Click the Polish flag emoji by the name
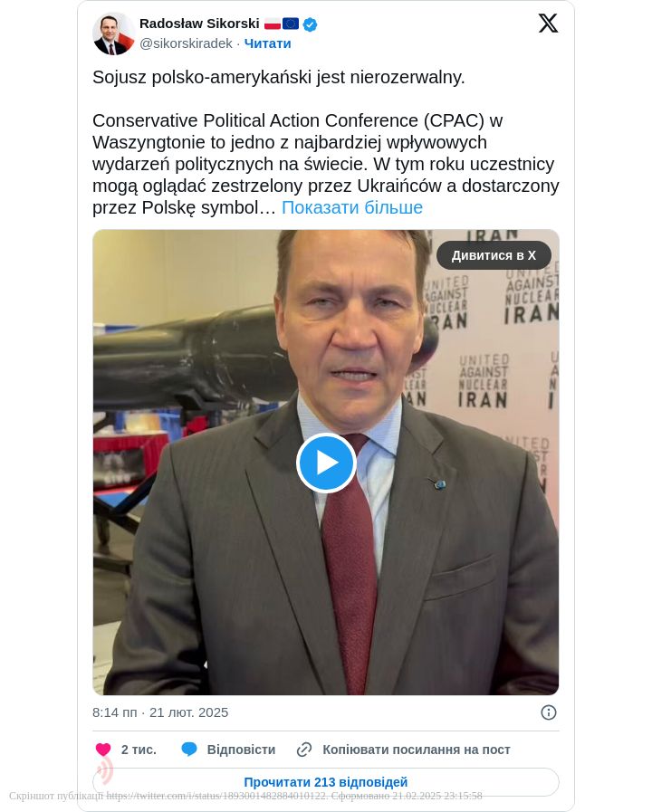652x812 pixels. (x=273, y=24)
